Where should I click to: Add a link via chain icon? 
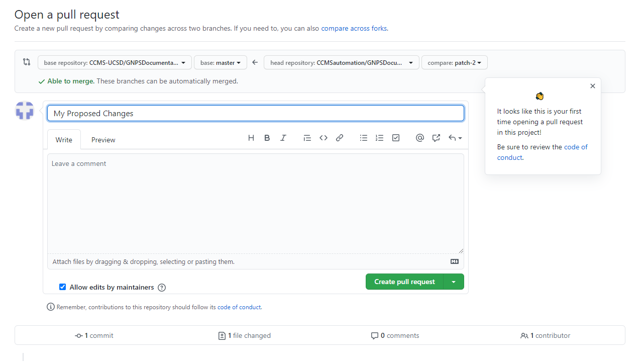pyautogui.click(x=340, y=138)
